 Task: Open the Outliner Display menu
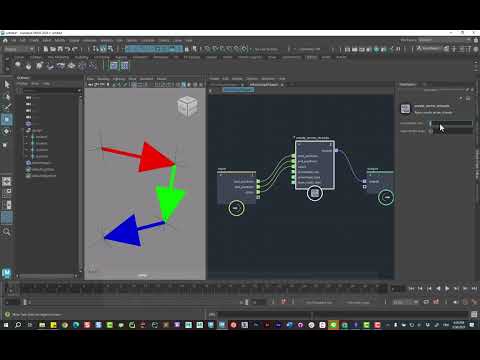[x=23, y=84]
